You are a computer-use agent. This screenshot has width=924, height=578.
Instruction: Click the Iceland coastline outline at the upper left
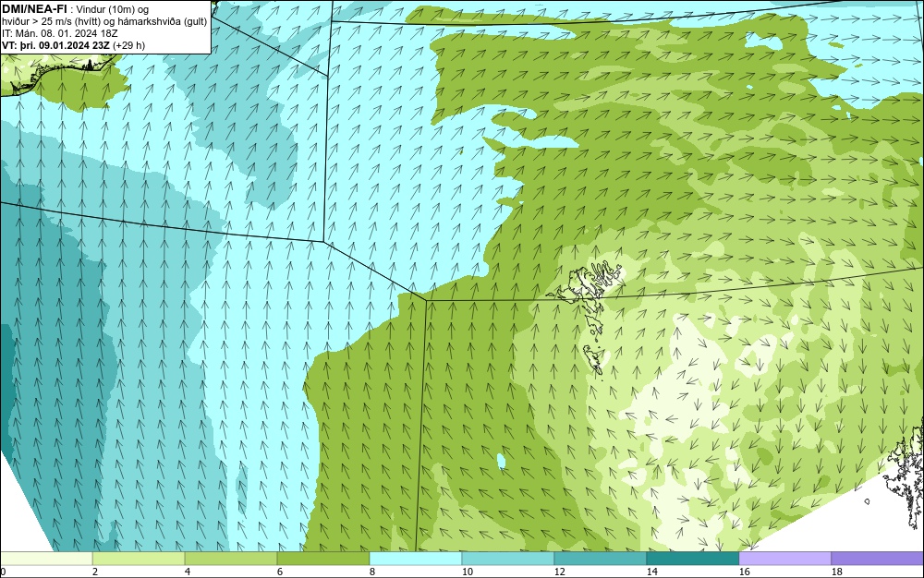pos(56,75)
